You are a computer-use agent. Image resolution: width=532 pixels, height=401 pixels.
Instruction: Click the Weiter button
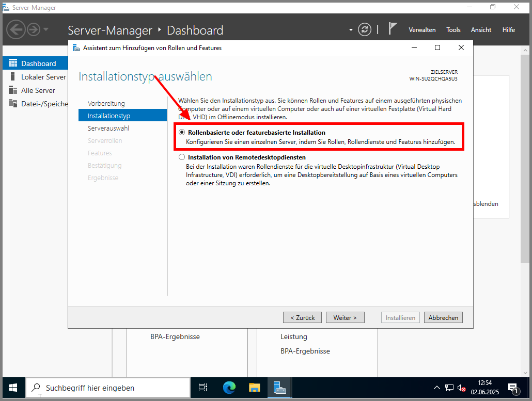pyautogui.click(x=345, y=318)
